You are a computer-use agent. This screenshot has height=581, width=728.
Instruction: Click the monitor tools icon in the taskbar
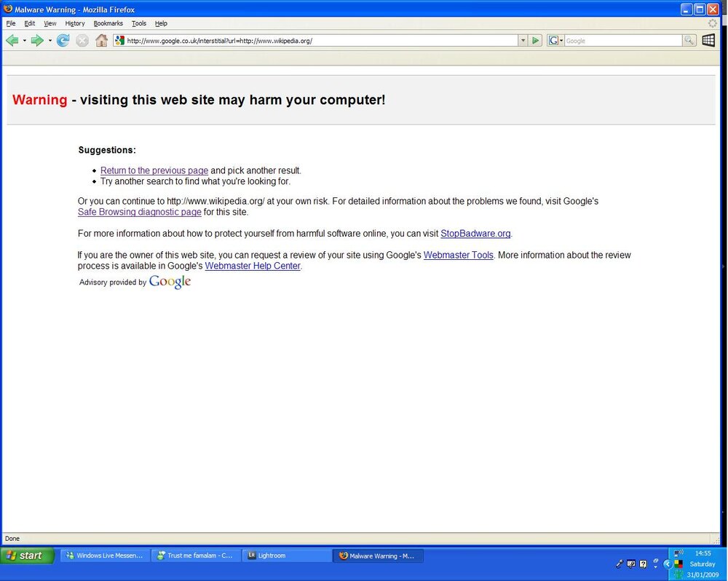pyautogui.click(x=630, y=564)
